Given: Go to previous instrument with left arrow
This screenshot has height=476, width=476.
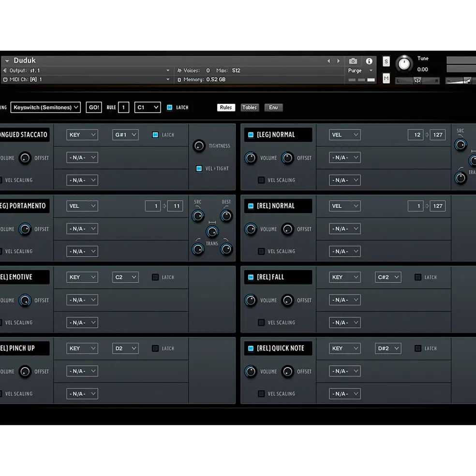Looking at the screenshot, I should coord(328,61).
